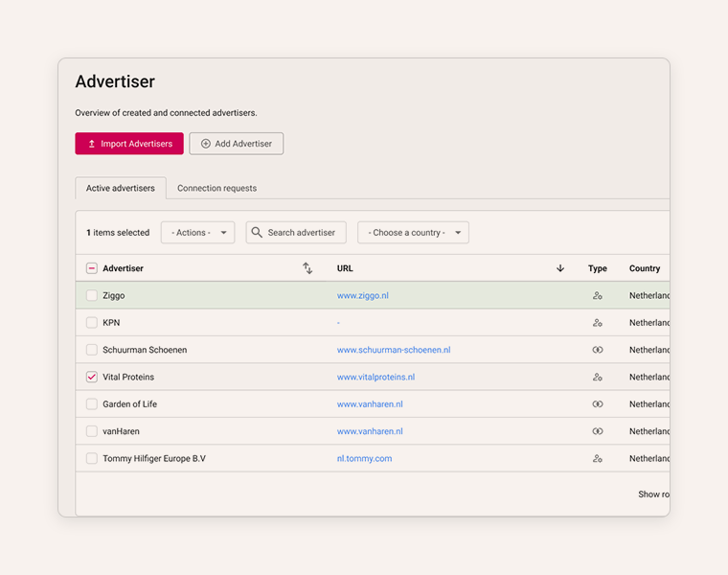Open the www.ziggo.nl link
This screenshot has width=728, height=575.
coord(363,296)
